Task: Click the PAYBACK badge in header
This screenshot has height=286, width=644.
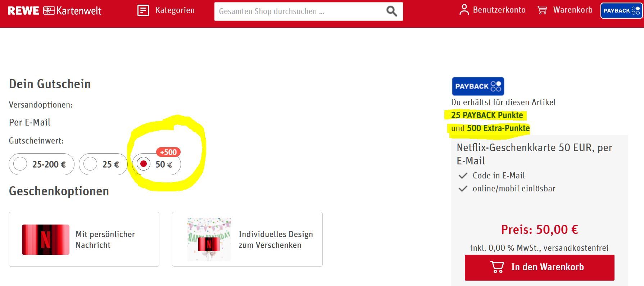Action: pyautogui.click(x=622, y=11)
